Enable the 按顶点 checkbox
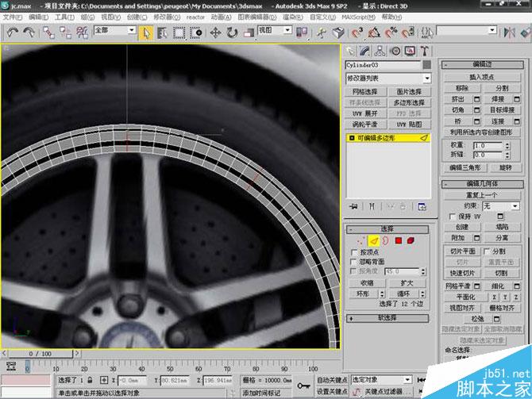This screenshot has height=399, width=532. [354, 251]
